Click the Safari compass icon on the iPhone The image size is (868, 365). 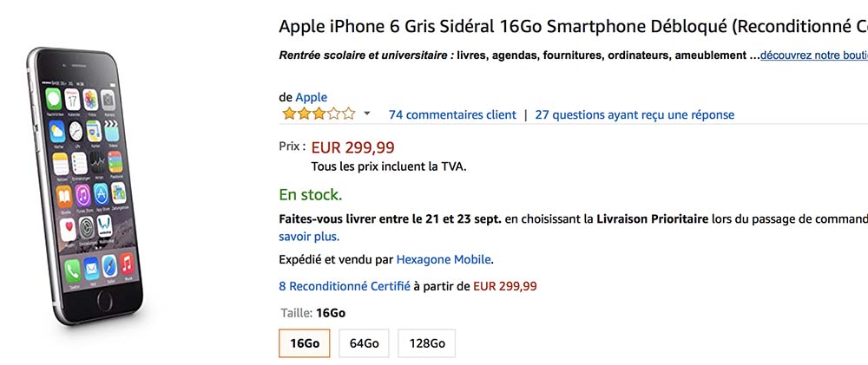(x=110, y=265)
